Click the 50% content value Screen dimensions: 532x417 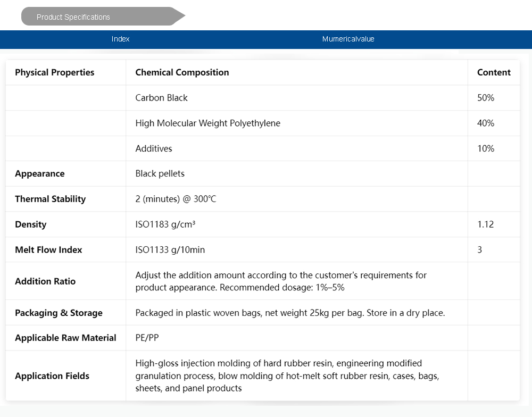click(x=486, y=98)
